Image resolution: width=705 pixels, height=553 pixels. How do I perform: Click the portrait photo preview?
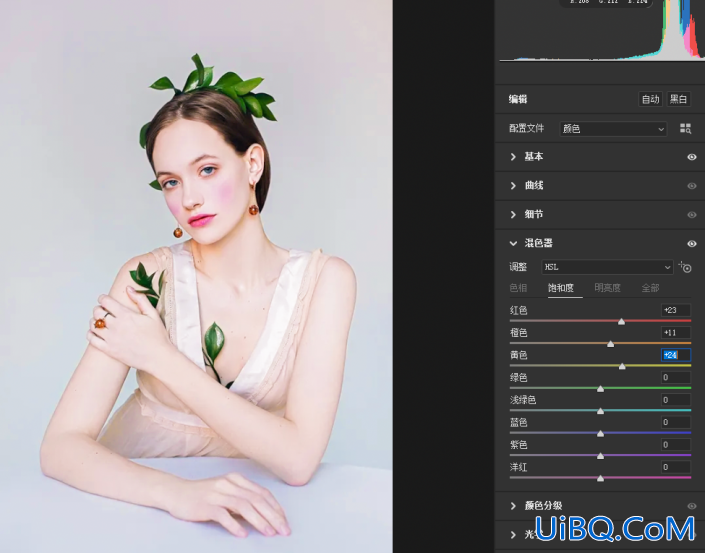click(x=196, y=276)
